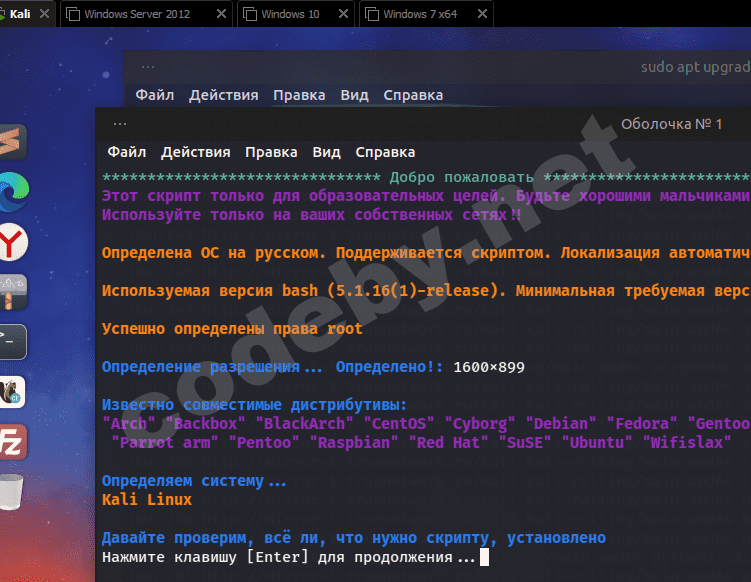
Task: Close the Kali VM tab
Action: click(x=45, y=14)
